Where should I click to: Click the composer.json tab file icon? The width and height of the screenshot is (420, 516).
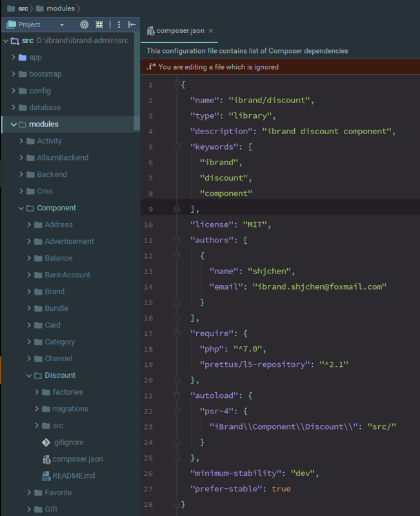[x=151, y=31]
